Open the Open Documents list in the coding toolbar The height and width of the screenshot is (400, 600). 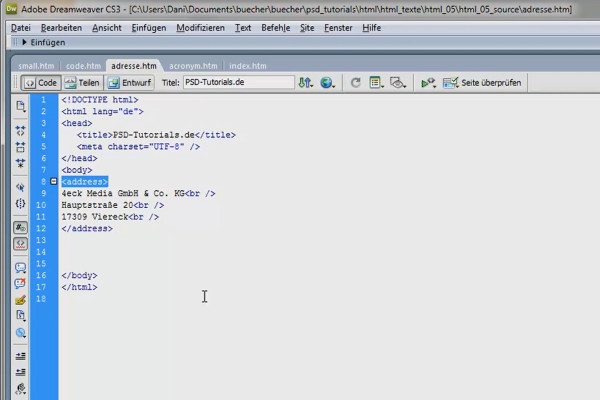coord(21,106)
